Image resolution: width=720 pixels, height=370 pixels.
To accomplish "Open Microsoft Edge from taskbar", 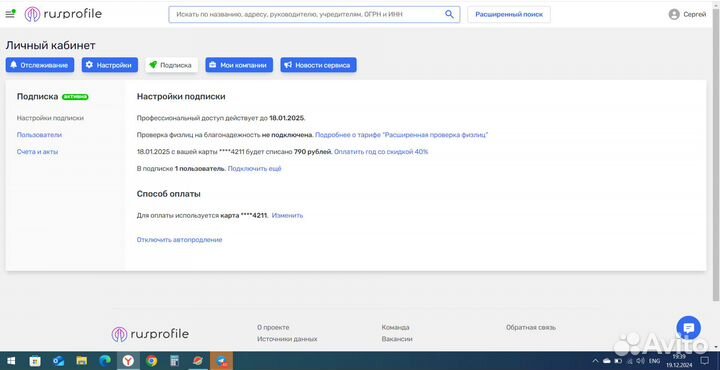I will [105, 361].
